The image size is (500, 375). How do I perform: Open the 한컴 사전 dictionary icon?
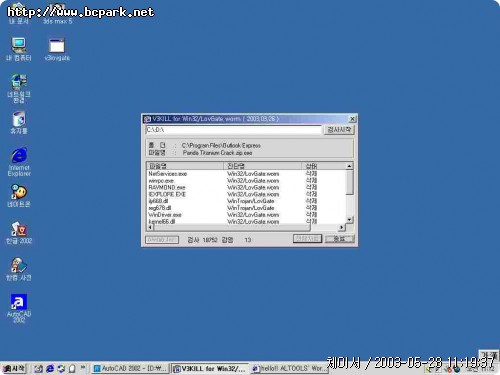pyautogui.click(x=19, y=269)
